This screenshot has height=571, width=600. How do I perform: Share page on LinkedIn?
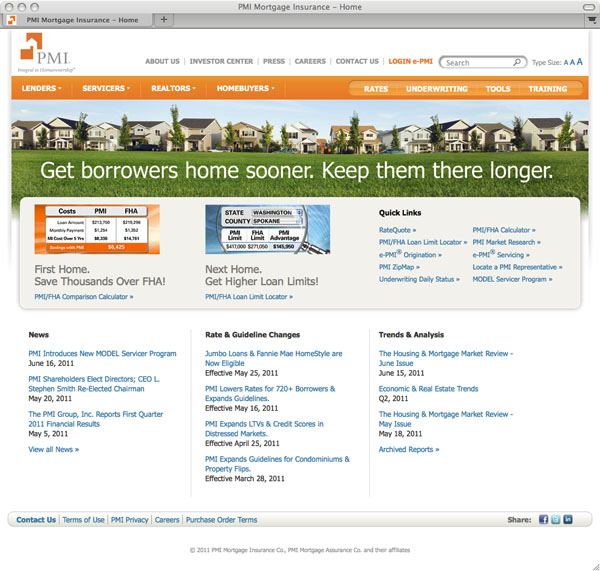pyautogui.click(x=568, y=519)
